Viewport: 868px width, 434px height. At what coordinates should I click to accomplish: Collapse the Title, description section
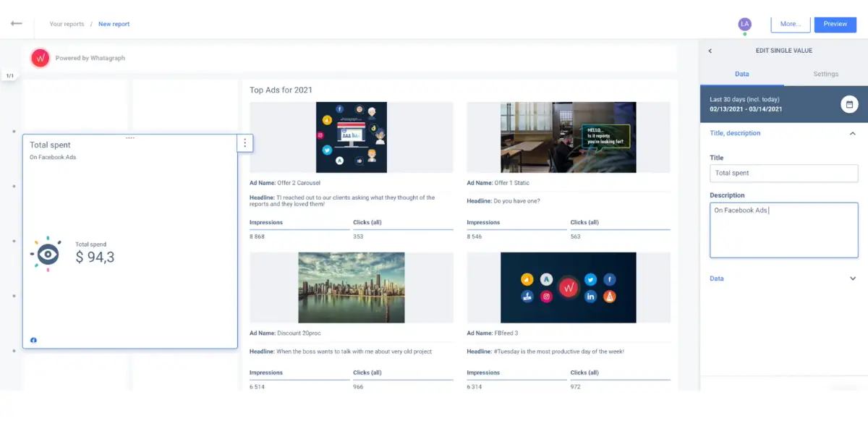[x=853, y=133]
